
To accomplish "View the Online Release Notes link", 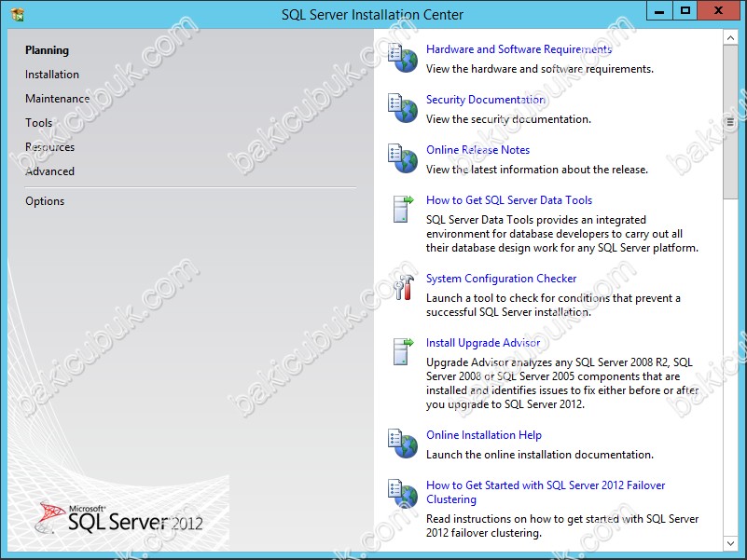I will point(477,150).
